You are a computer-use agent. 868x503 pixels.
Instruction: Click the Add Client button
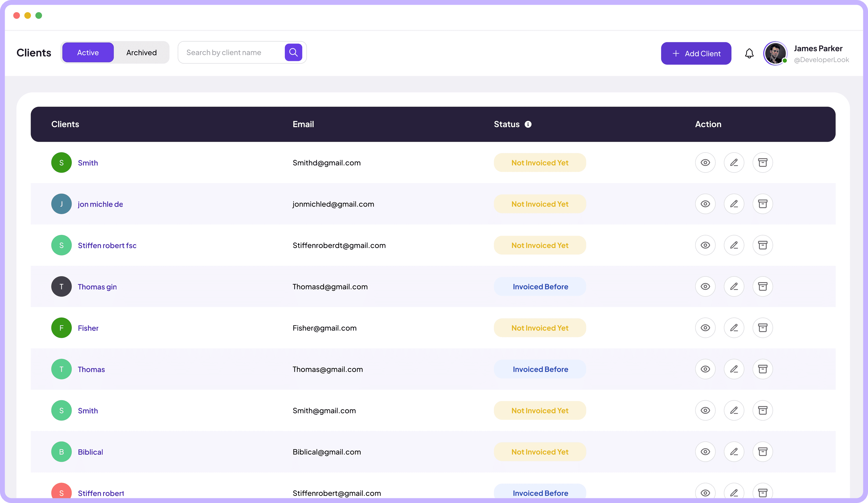click(x=696, y=53)
